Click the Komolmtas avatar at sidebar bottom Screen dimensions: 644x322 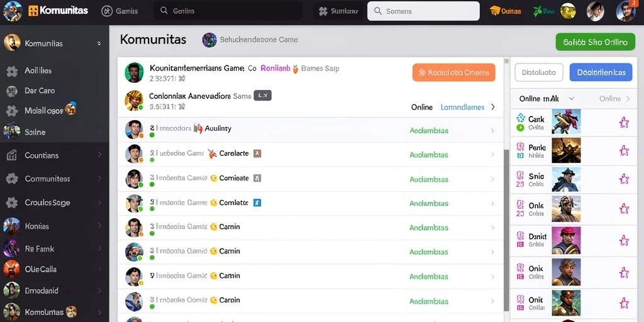click(x=11, y=312)
